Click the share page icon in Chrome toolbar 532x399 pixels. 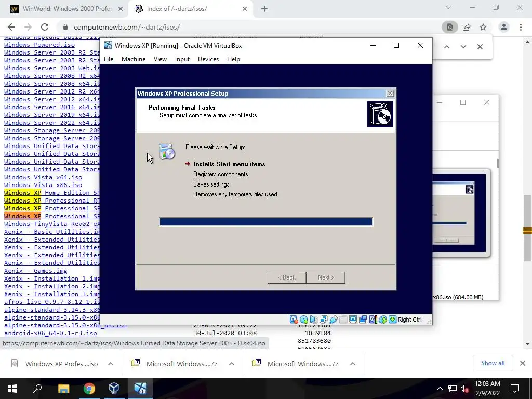467,27
